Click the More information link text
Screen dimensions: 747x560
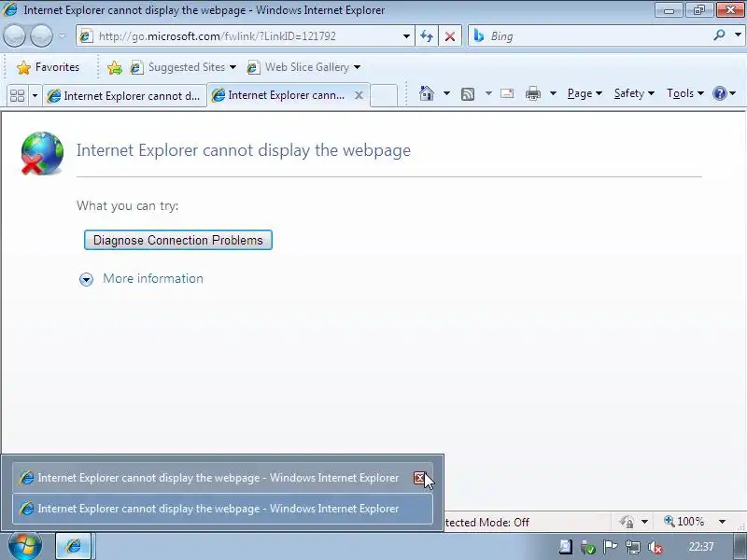pyautogui.click(x=153, y=278)
